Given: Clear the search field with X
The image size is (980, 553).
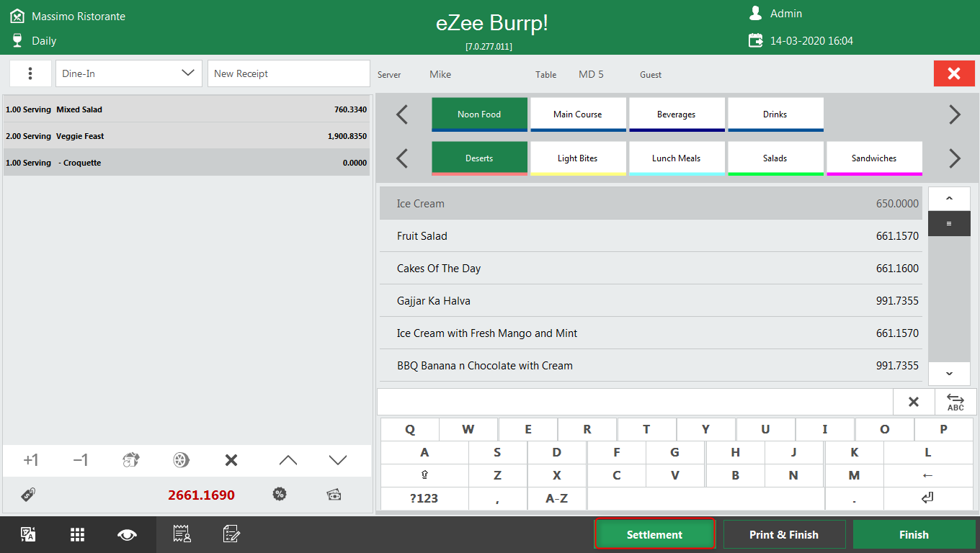Looking at the screenshot, I should click(914, 402).
